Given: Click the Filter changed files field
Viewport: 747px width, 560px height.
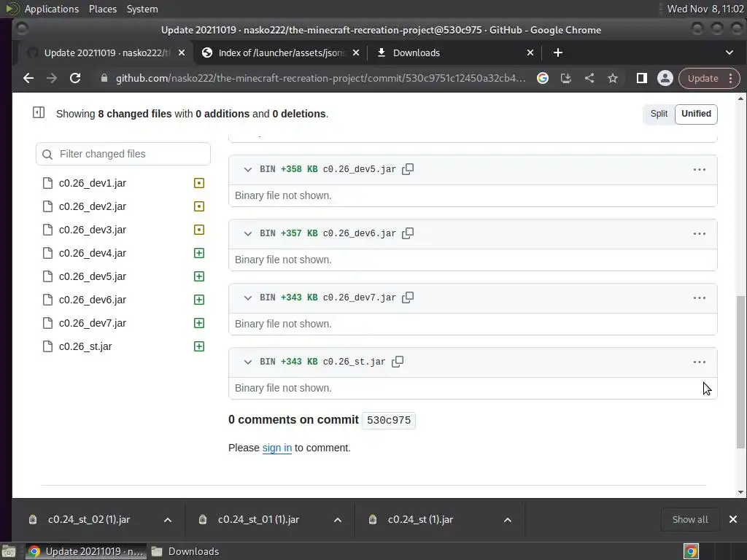Looking at the screenshot, I should click(x=123, y=154).
